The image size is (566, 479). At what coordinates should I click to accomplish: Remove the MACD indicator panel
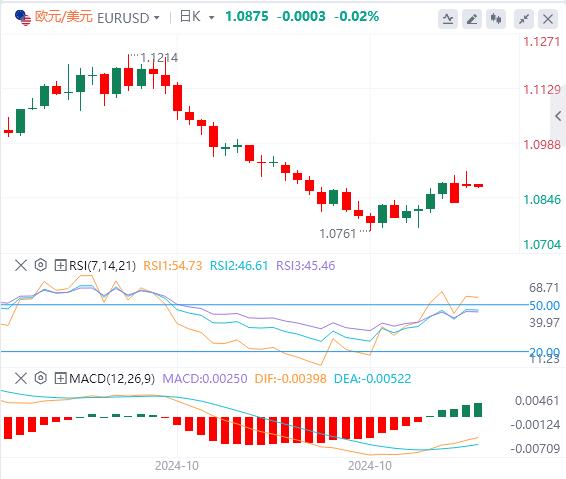(x=21, y=378)
